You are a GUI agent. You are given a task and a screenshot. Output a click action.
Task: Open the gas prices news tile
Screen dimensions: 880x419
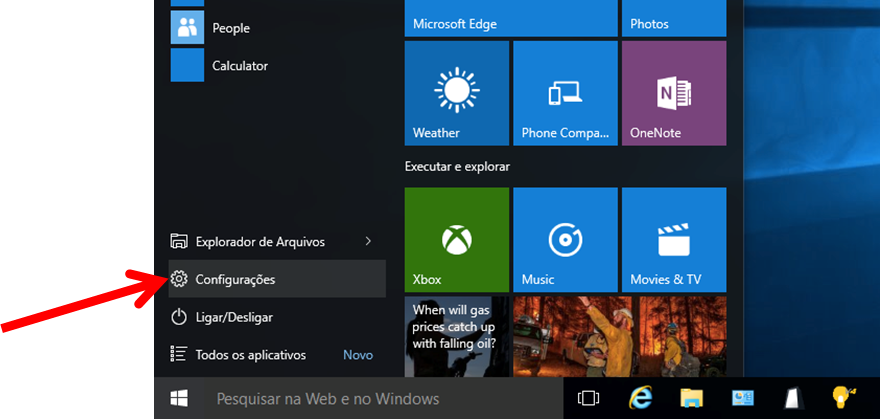pos(457,337)
